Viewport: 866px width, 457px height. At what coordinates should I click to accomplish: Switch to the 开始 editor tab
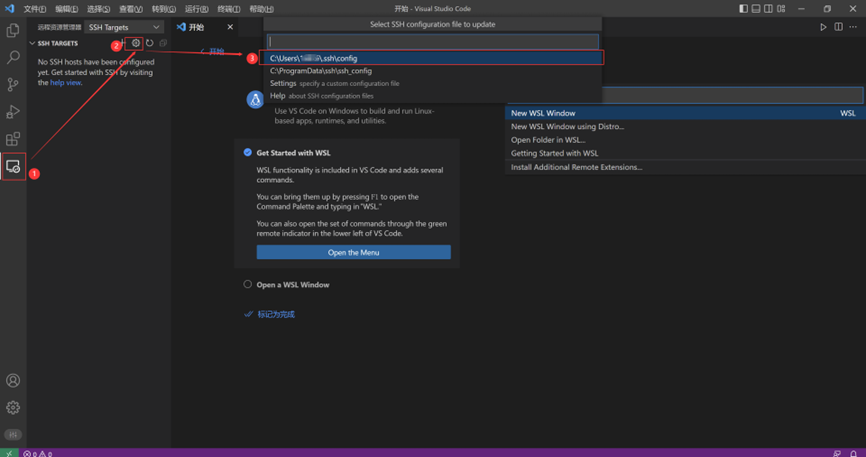(197, 27)
